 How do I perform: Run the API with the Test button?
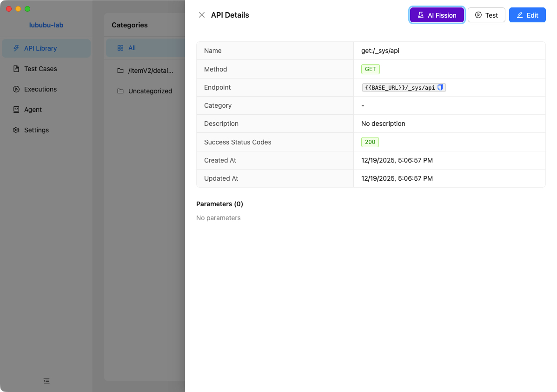[x=486, y=15]
